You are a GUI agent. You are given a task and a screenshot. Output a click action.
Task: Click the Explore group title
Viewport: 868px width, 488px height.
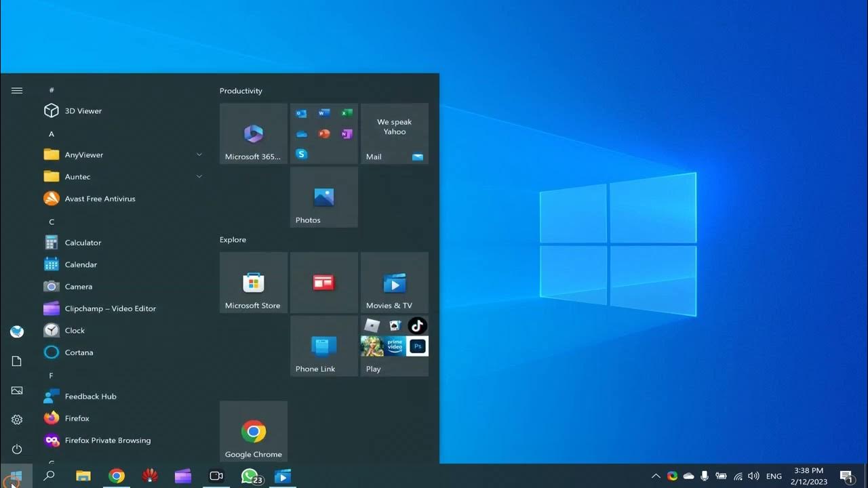[233, 240]
